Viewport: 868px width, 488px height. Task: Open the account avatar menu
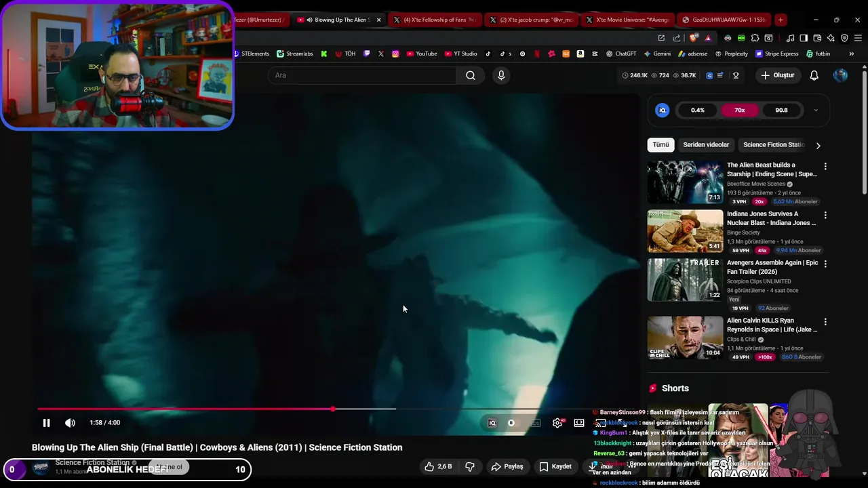(840, 75)
